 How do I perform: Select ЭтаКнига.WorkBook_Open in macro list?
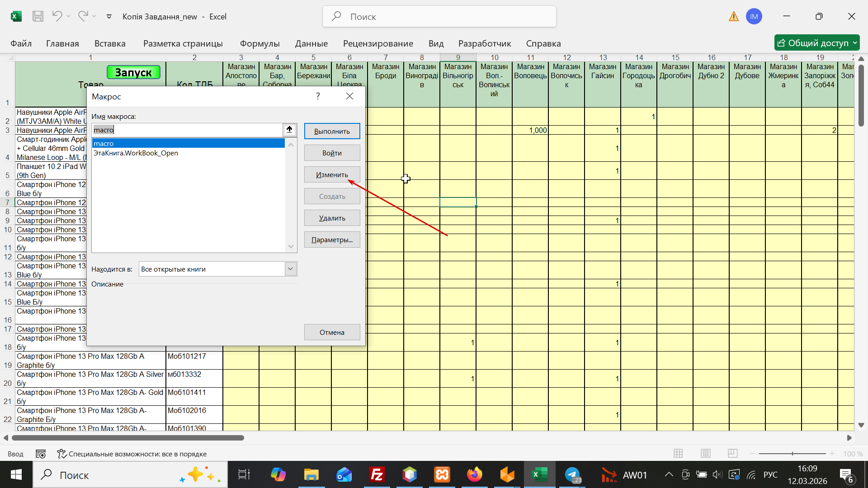136,153
